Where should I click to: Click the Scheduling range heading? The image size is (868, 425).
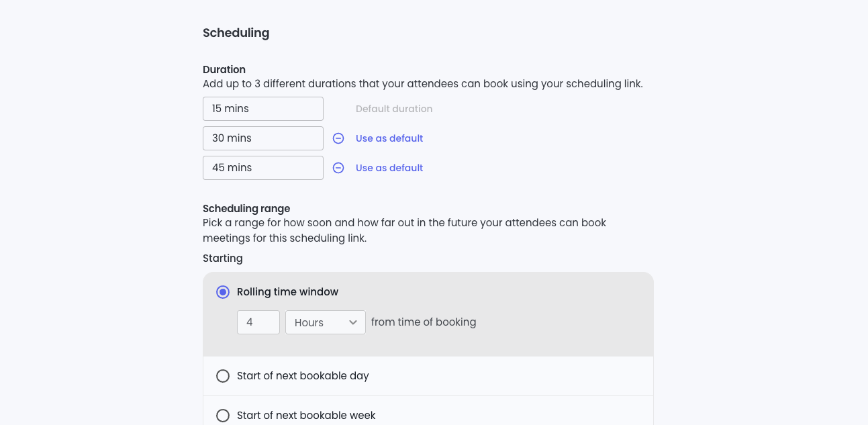[x=246, y=209]
